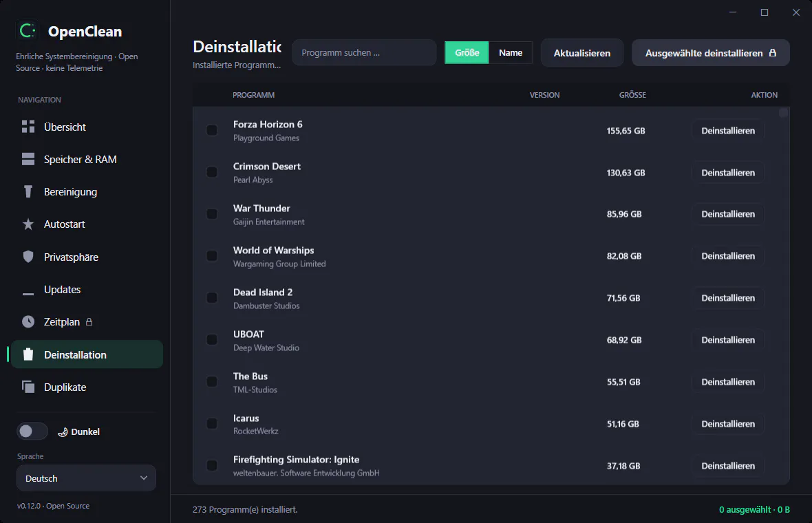This screenshot has height=523, width=812.
Task: Click the Zeitplan nav item
Action: (87, 321)
